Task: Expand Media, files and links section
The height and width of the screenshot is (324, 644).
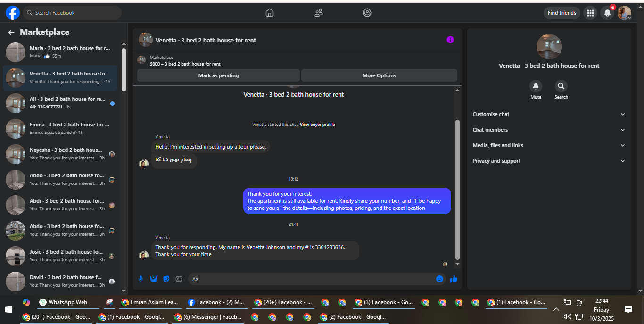Action: 549,145
